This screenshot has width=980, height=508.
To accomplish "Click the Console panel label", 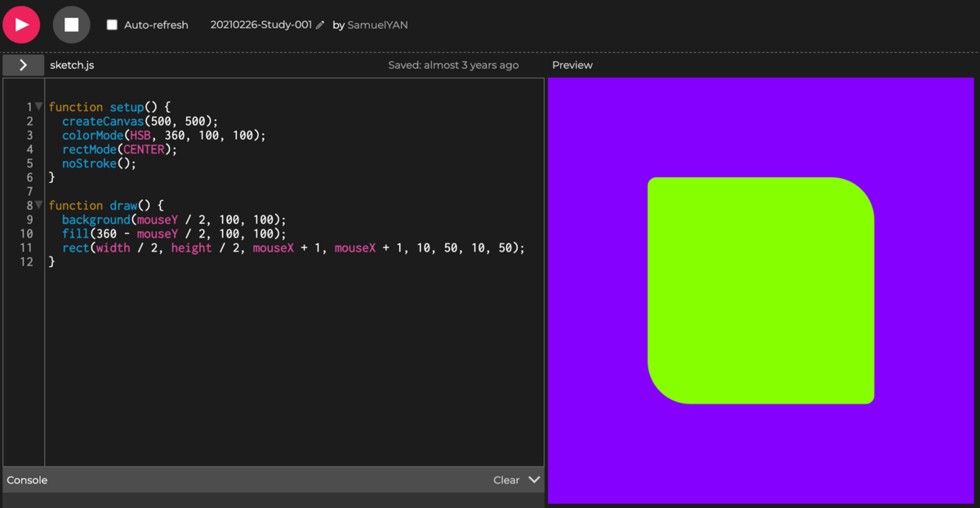I will pyautogui.click(x=27, y=480).
